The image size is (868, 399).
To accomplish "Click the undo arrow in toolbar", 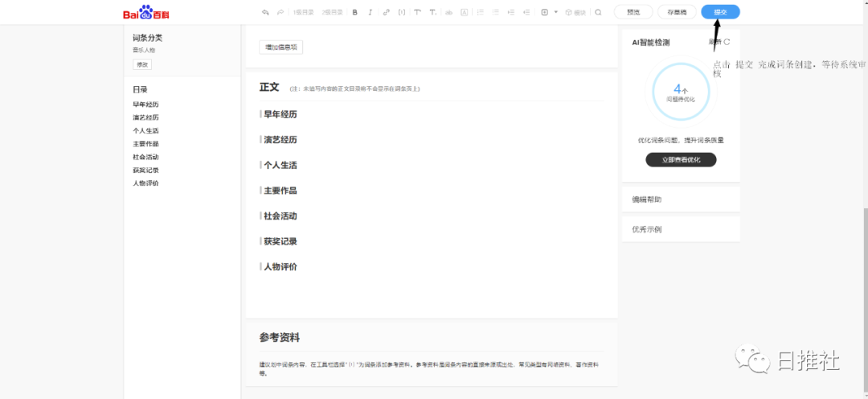I will (x=265, y=12).
